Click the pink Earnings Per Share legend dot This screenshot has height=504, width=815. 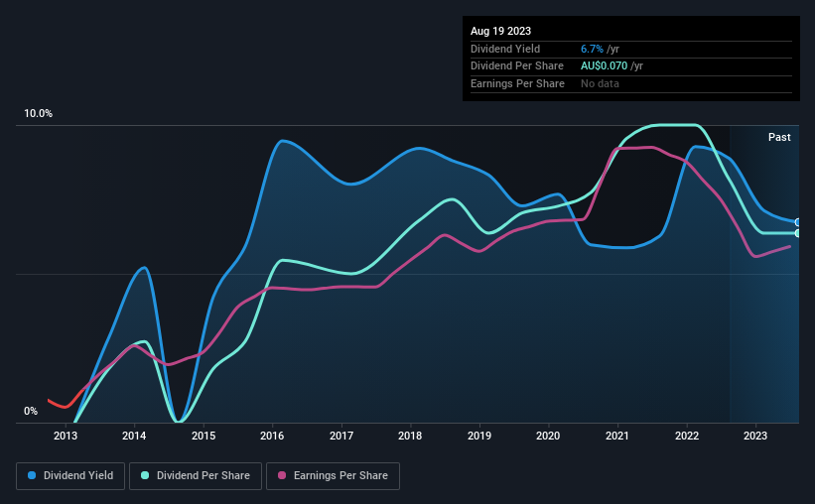(282, 475)
